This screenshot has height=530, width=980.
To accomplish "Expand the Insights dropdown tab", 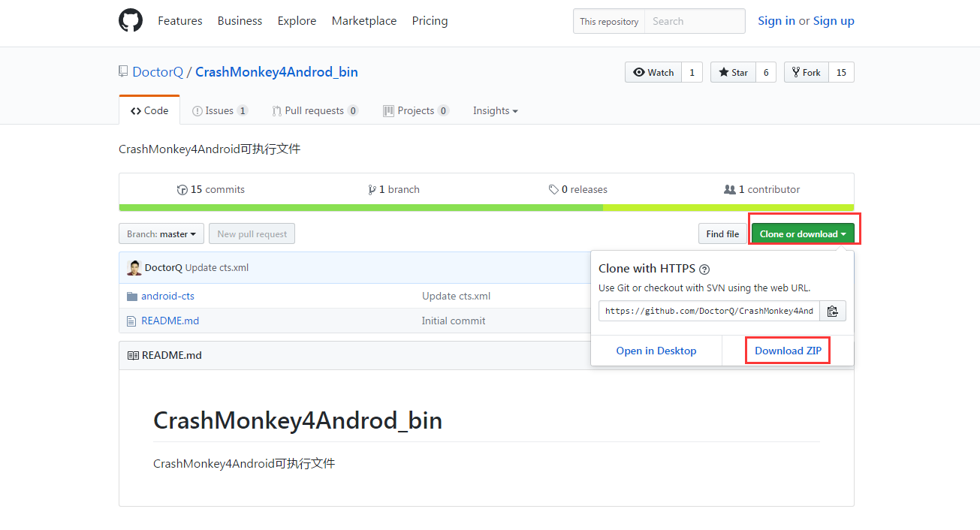I will click(x=496, y=110).
